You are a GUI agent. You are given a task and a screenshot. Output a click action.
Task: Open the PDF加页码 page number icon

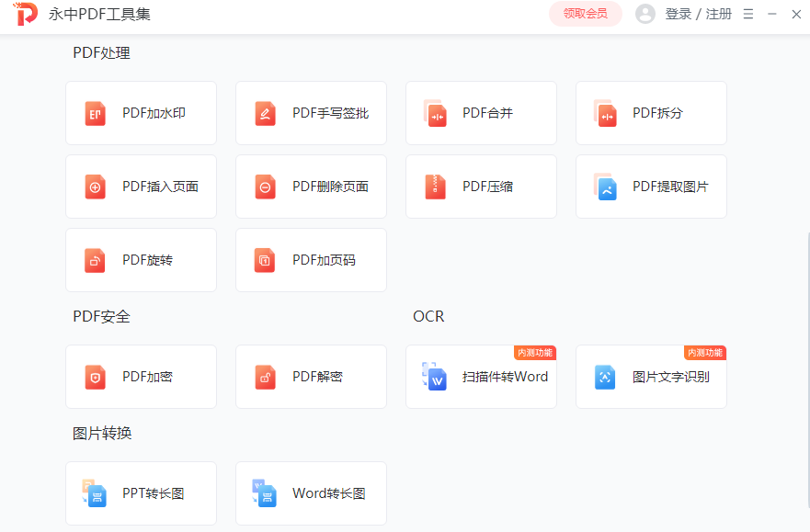265,261
